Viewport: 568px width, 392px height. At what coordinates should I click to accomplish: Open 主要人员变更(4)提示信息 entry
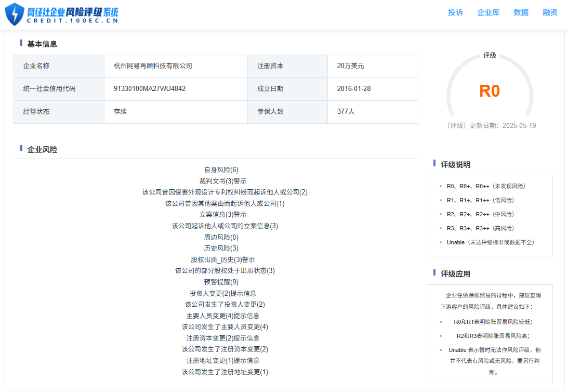point(222,316)
